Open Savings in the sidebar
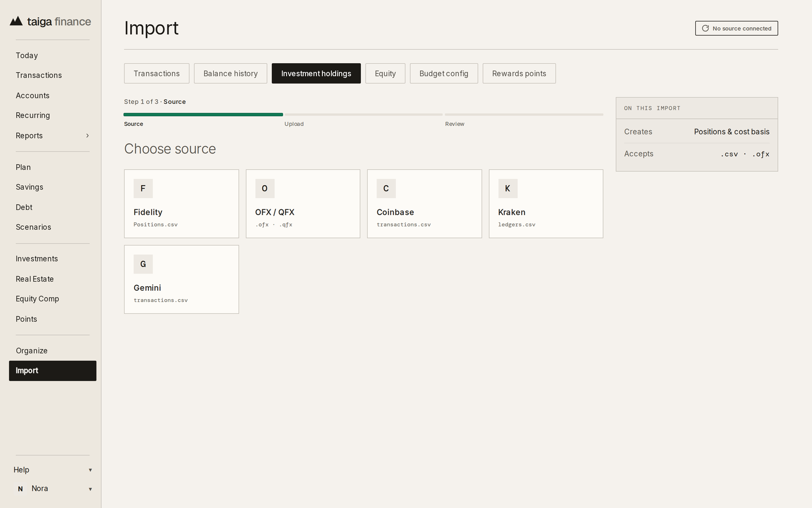The width and height of the screenshot is (812, 508). coord(52,187)
